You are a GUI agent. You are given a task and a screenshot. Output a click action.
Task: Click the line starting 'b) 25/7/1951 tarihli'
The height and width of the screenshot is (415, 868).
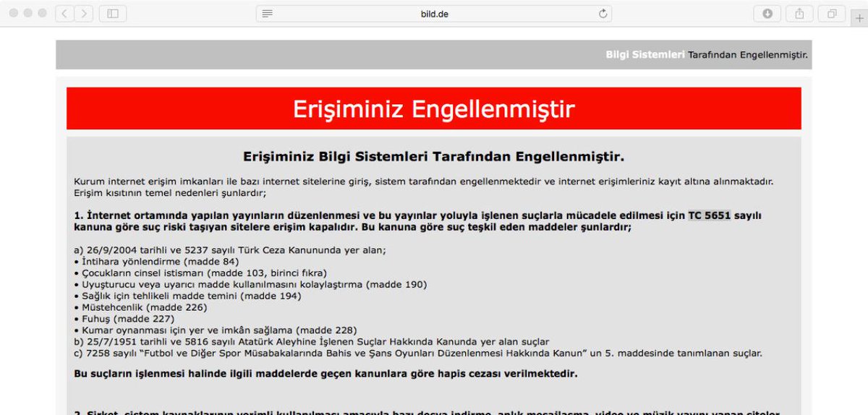click(312, 341)
